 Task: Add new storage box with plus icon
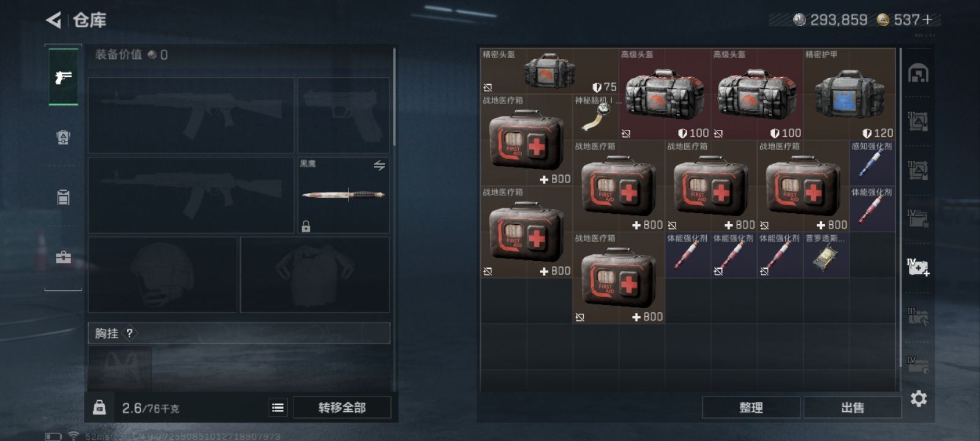click(x=918, y=267)
